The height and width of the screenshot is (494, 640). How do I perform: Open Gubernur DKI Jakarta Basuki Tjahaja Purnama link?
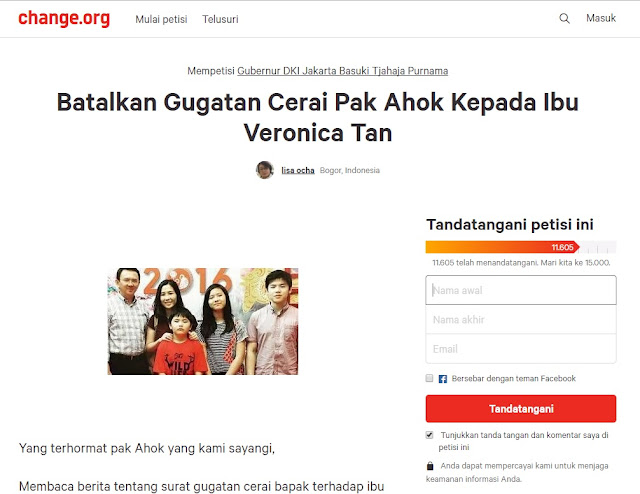click(342, 71)
